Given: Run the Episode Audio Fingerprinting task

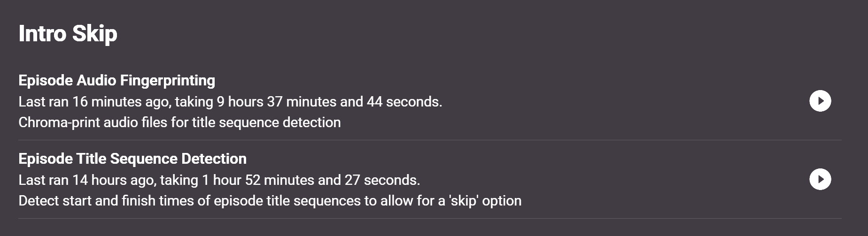Looking at the screenshot, I should coord(820,101).
